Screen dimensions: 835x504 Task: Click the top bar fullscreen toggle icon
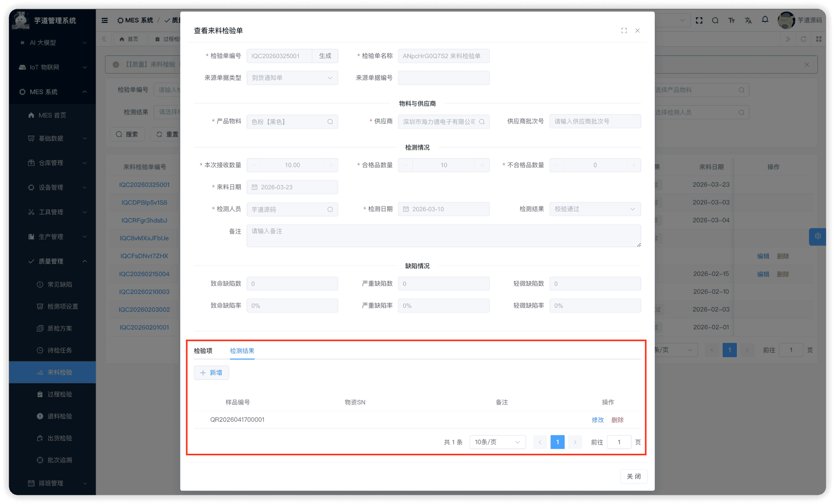coord(699,20)
